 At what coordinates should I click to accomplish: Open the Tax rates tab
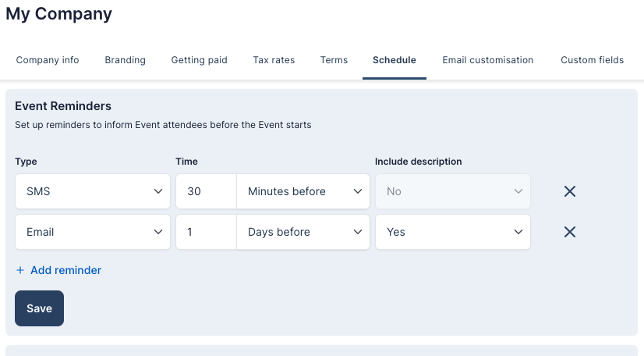click(274, 60)
